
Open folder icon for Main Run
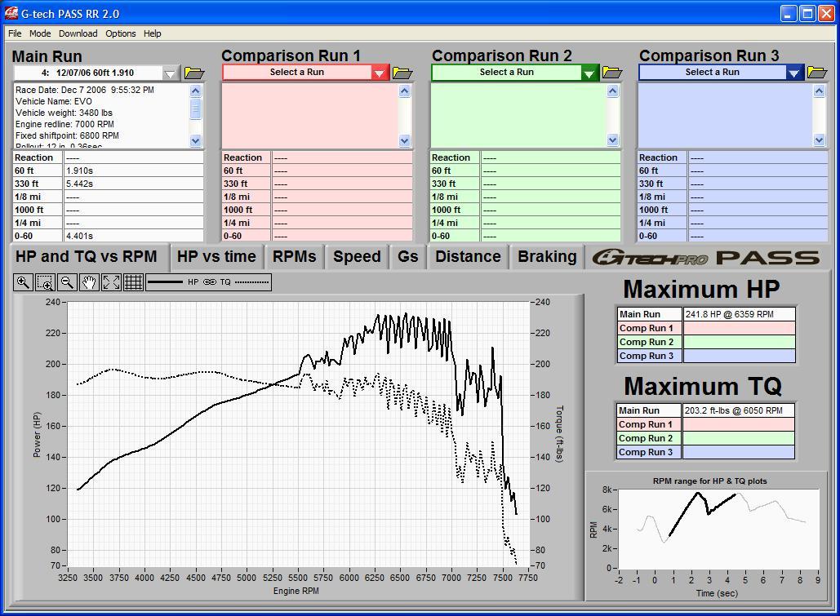[x=194, y=73]
